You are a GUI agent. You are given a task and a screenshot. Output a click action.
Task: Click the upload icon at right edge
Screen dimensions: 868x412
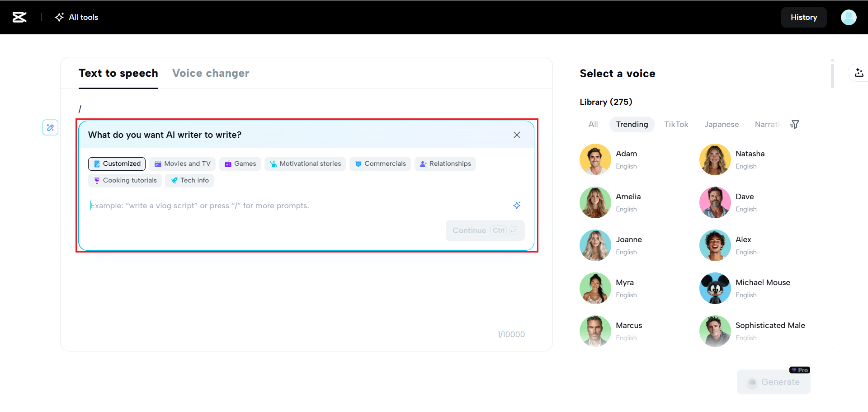click(x=859, y=72)
